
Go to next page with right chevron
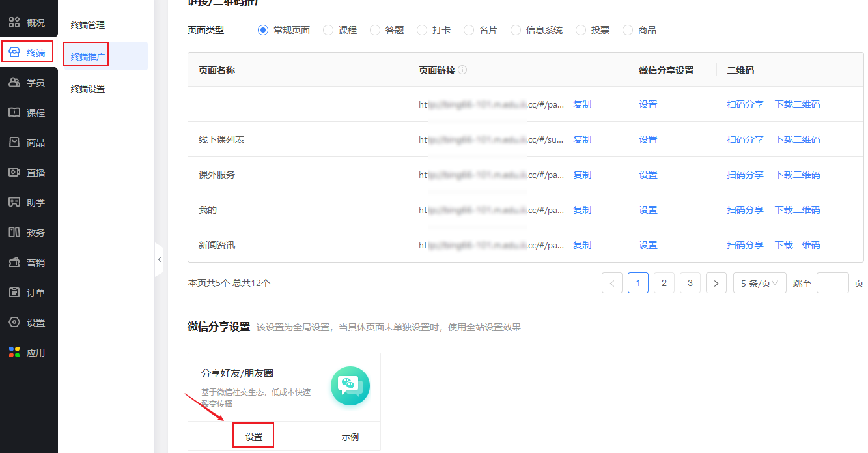pyautogui.click(x=716, y=283)
